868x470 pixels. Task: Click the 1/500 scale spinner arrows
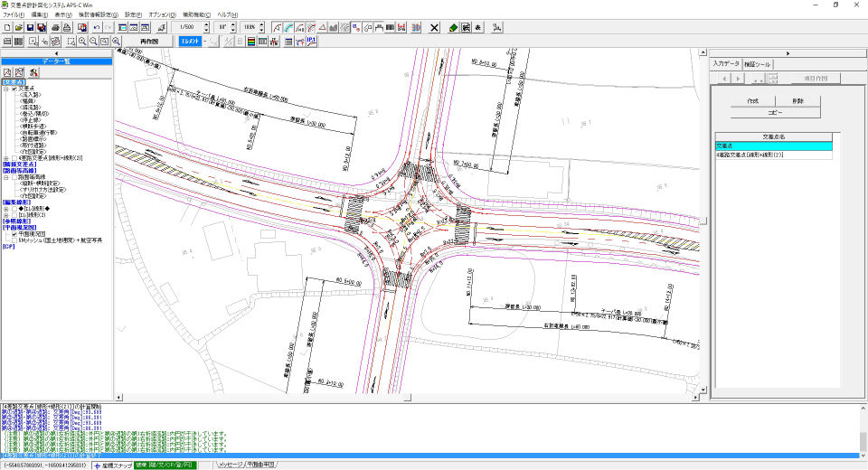pyautogui.click(x=206, y=27)
